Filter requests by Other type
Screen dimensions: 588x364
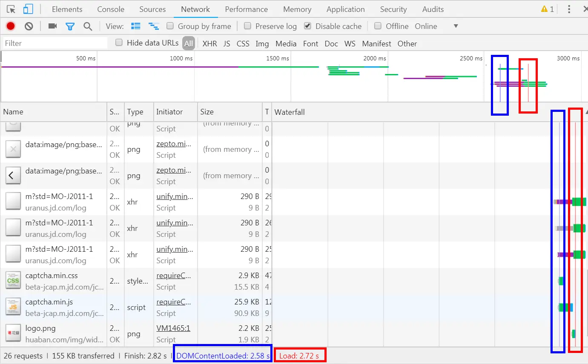[407, 43]
